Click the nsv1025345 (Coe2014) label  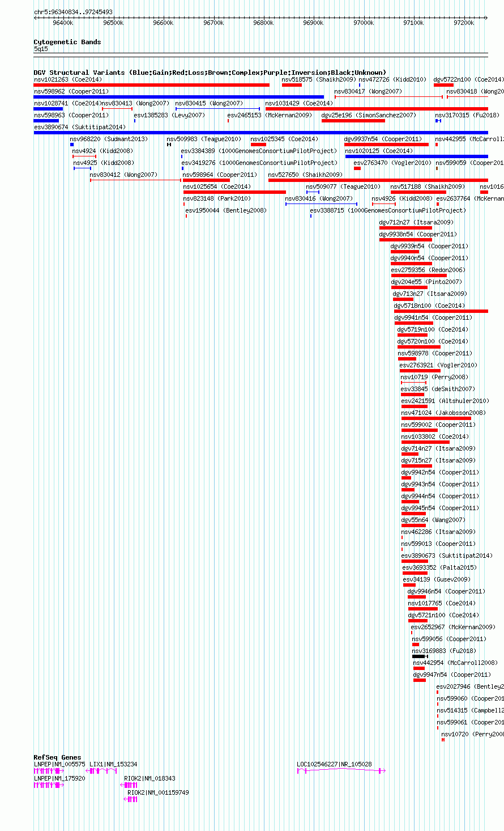(284, 139)
